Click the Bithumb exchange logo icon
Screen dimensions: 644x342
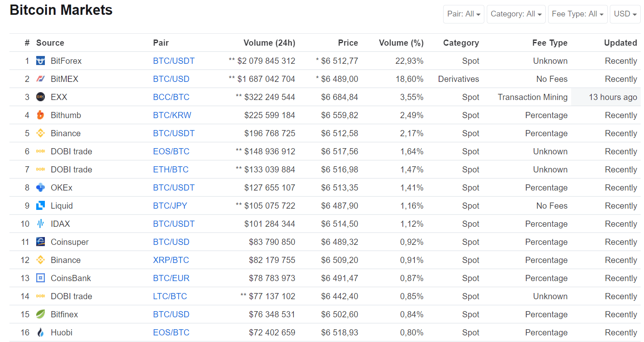(x=40, y=115)
